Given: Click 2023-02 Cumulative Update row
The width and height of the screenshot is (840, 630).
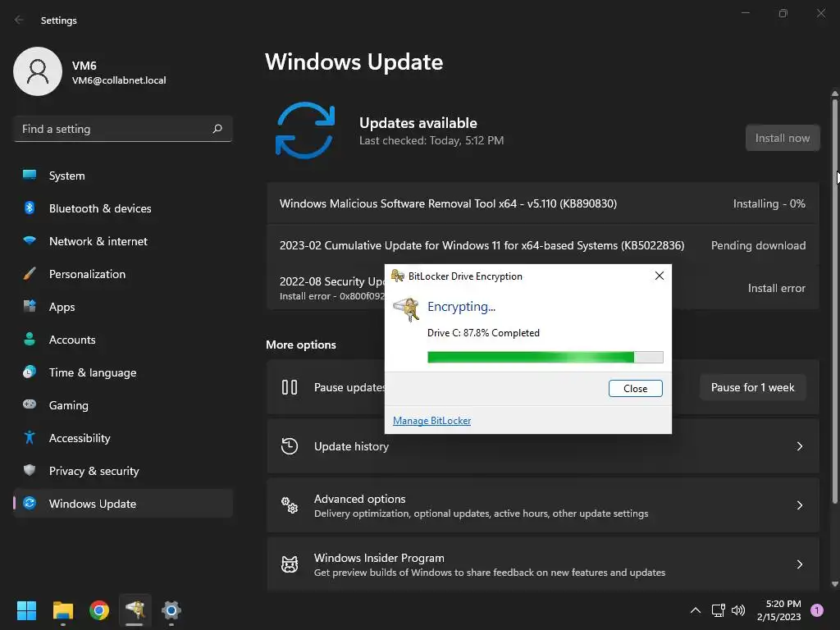Looking at the screenshot, I should pyautogui.click(x=543, y=245).
